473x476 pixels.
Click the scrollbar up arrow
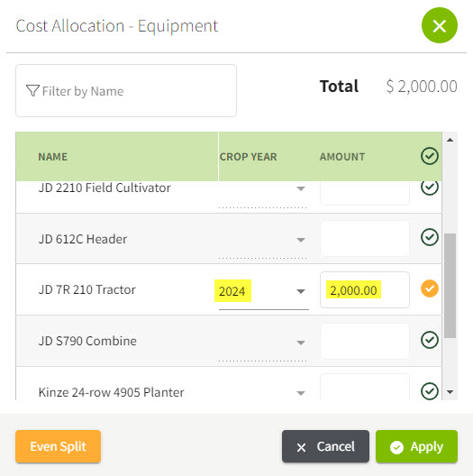pos(450,140)
